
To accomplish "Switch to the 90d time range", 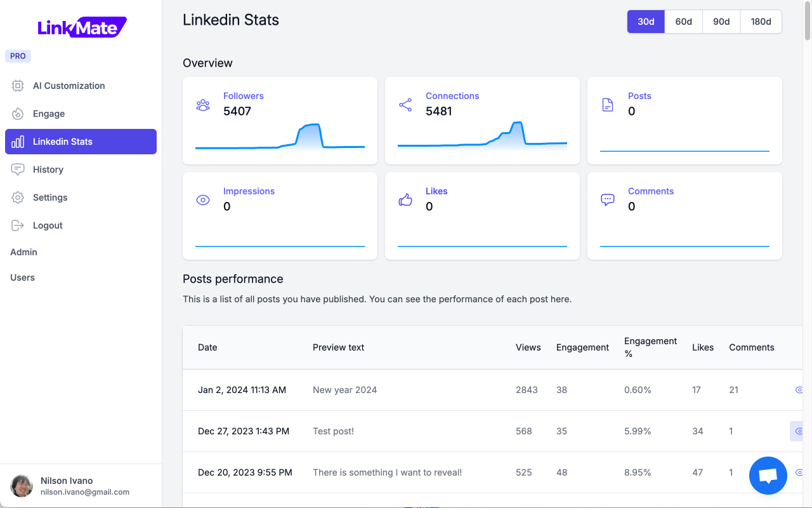I will coord(721,22).
